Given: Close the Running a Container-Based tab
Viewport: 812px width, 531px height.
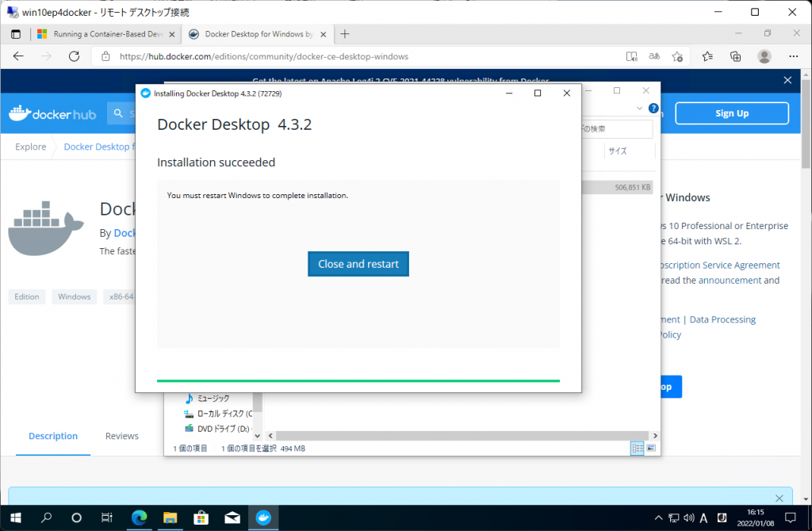Looking at the screenshot, I should [x=172, y=34].
